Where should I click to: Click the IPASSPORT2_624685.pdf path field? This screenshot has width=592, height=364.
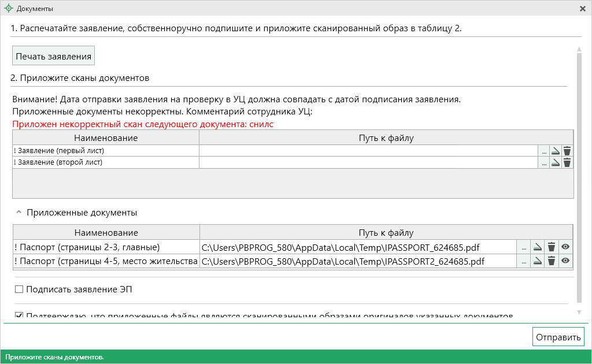coord(357,262)
